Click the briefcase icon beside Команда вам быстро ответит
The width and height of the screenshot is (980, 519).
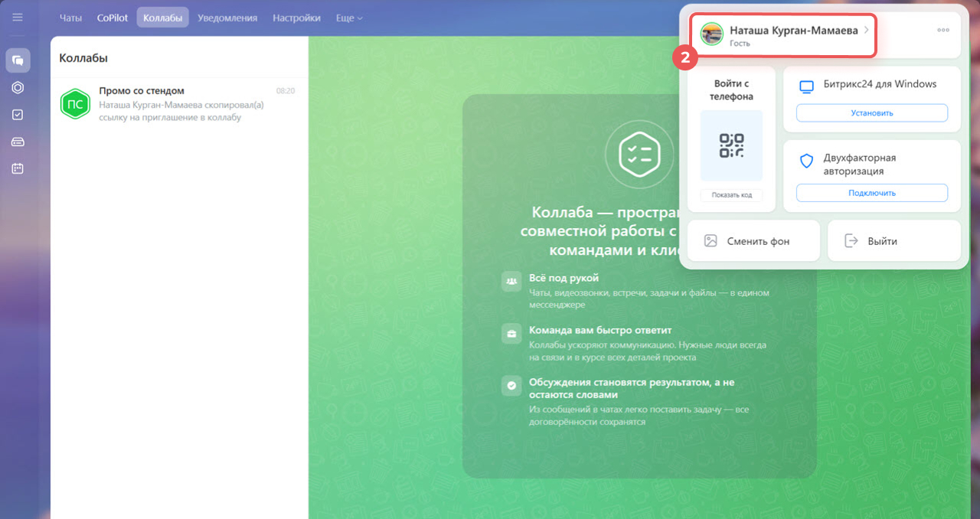pos(511,334)
